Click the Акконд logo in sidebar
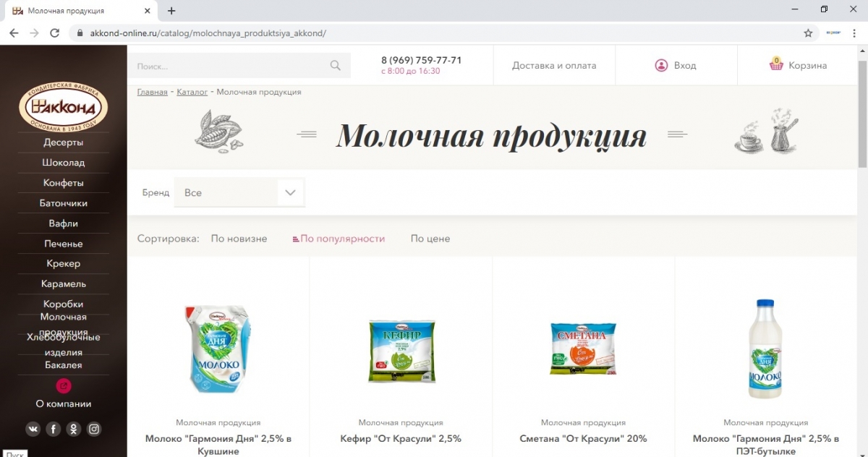 click(64, 107)
